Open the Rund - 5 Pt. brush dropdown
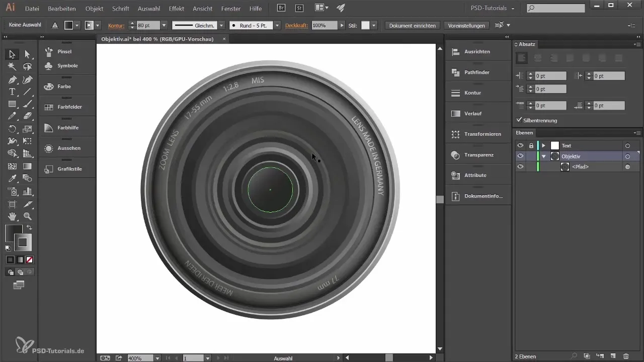644x362 pixels. tap(277, 25)
